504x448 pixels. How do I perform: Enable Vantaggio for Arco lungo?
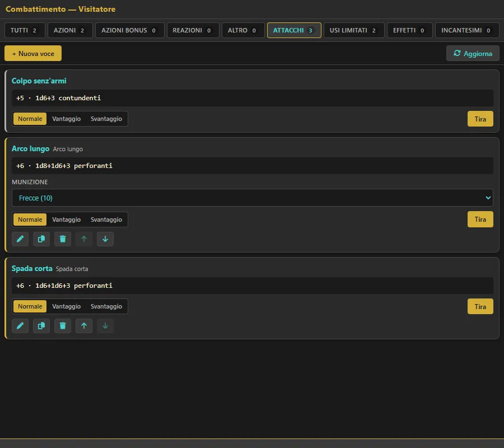coord(66,220)
